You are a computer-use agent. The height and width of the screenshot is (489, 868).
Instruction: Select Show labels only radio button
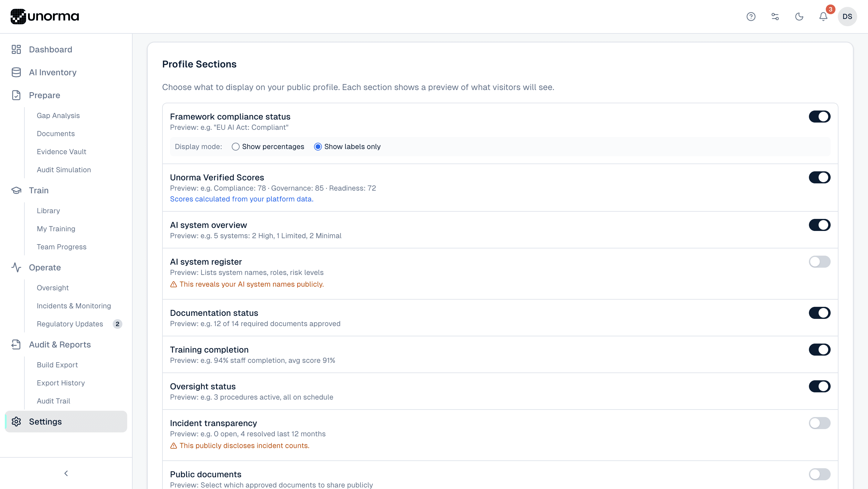pyautogui.click(x=318, y=147)
